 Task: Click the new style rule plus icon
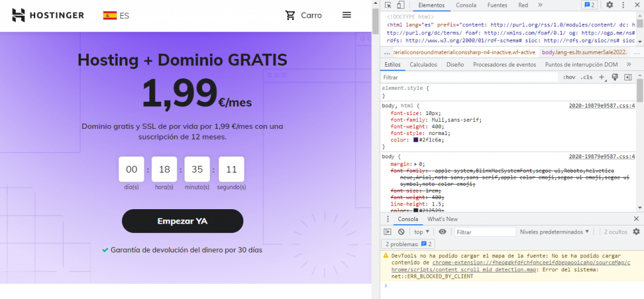click(x=601, y=77)
